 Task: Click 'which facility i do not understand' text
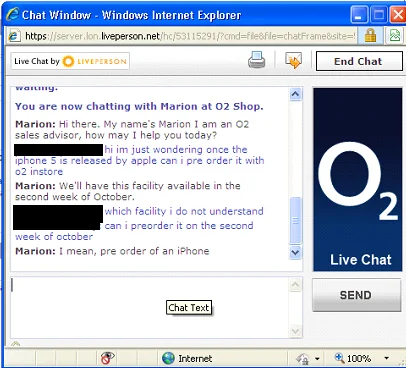(184, 211)
